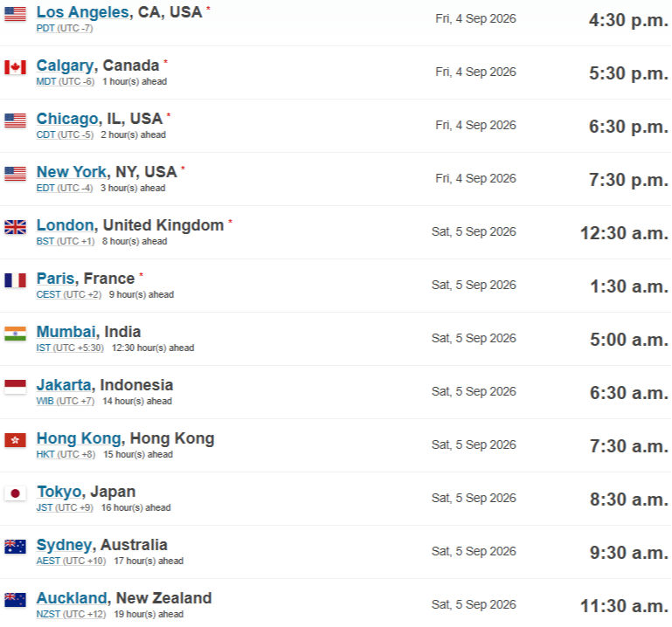Open the CEST (UTC +2) time zone link
This screenshot has width=672, height=627.
click(69, 294)
